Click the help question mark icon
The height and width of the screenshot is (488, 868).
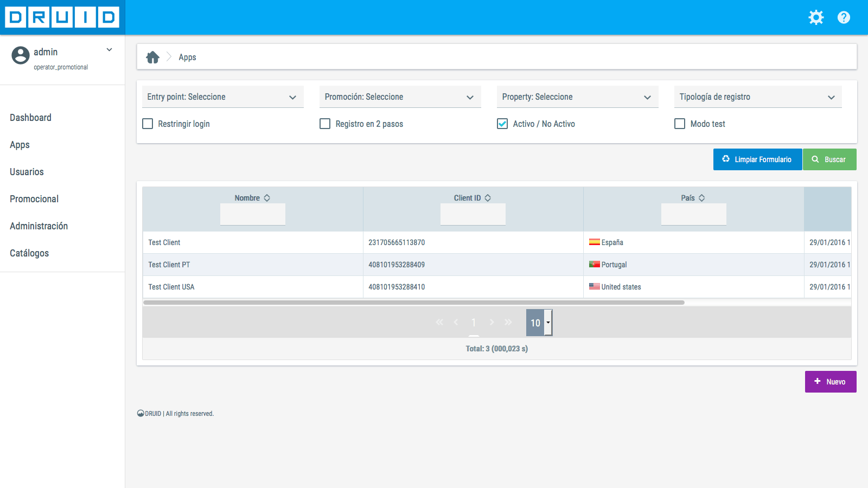pyautogui.click(x=844, y=17)
